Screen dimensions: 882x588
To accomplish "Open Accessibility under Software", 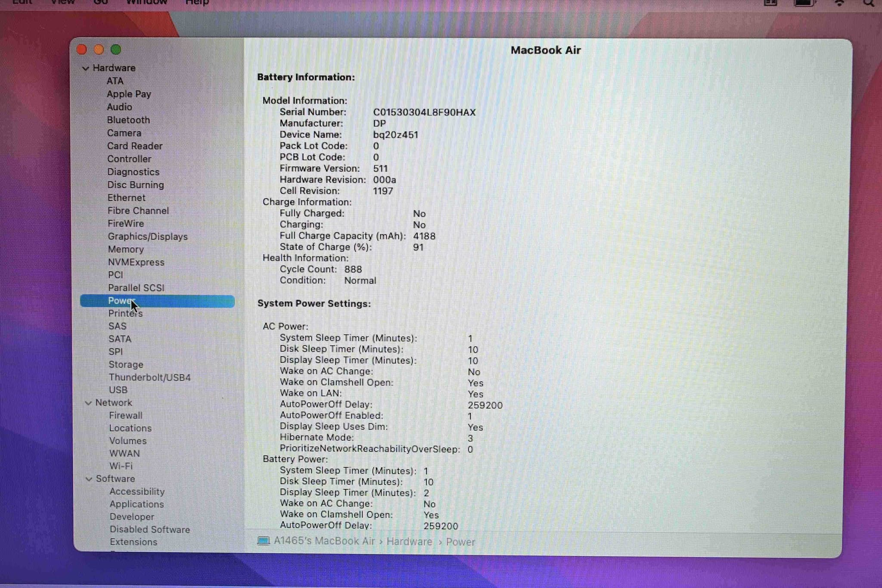I will pyautogui.click(x=137, y=492).
